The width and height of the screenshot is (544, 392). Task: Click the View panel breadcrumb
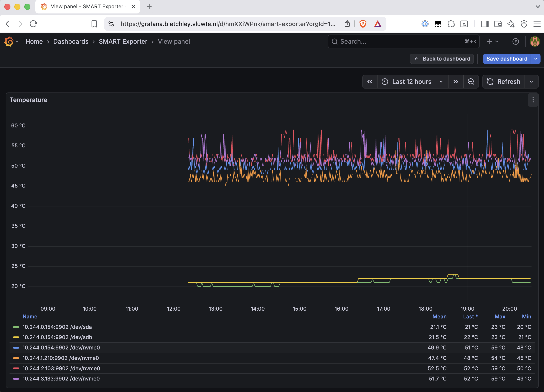pos(174,41)
